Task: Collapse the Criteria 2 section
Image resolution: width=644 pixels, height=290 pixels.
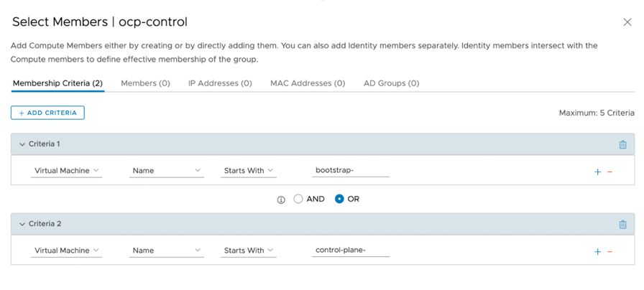Action: pyautogui.click(x=22, y=224)
